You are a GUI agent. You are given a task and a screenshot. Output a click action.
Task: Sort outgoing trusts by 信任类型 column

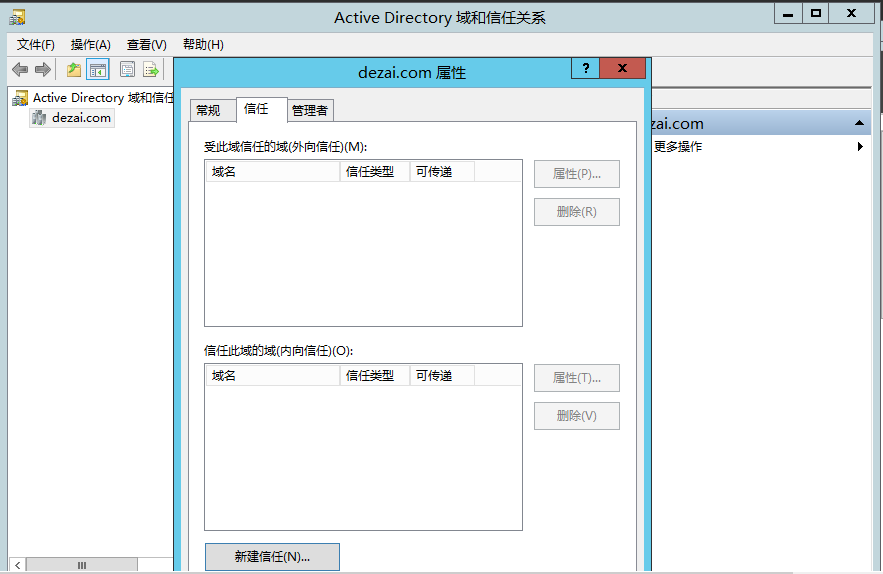click(374, 171)
